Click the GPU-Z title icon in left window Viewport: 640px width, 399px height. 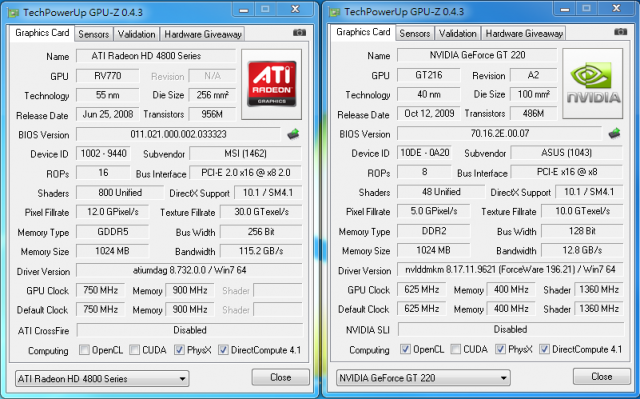(x=13, y=13)
